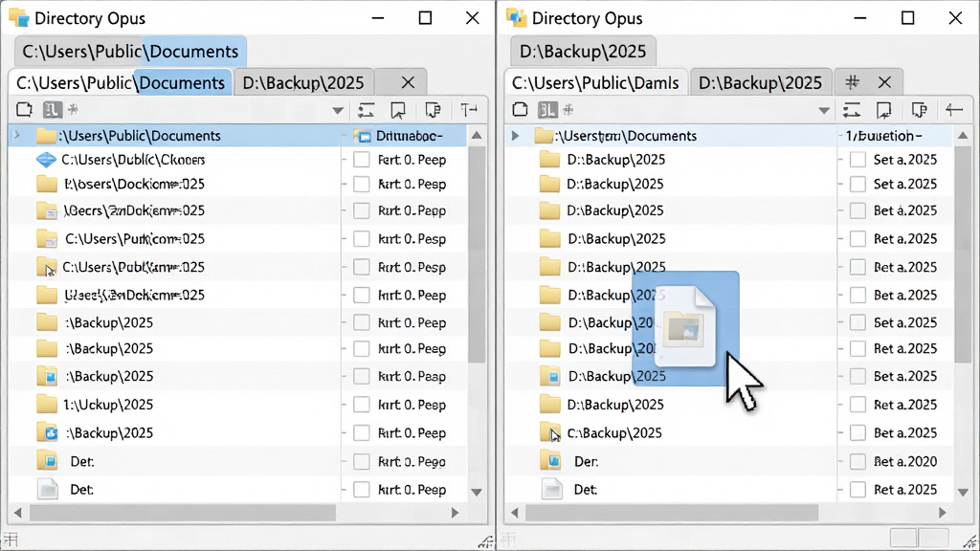This screenshot has height=551, width=980.
Task: Tick the checkbox in the Ulsee\ZmDokicme:025 row
Action: point(361,295)
